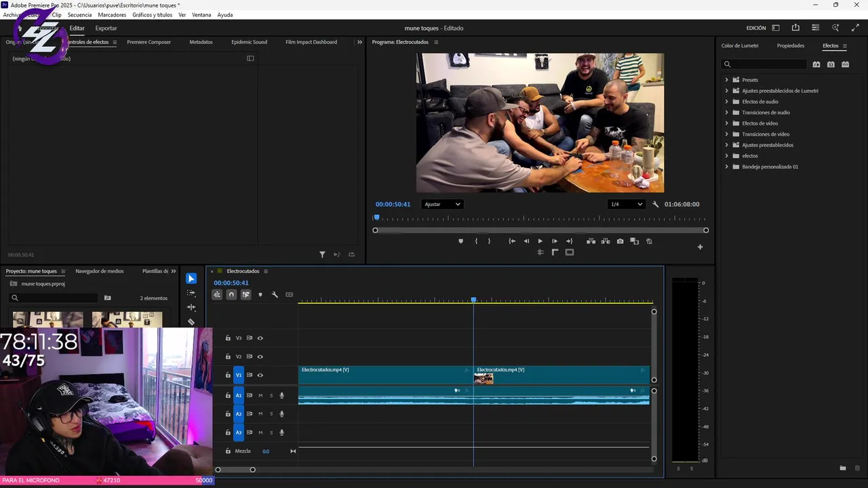Mute the A1 audio track
This screenshot has height=488, width=868.
coord(260,395)
